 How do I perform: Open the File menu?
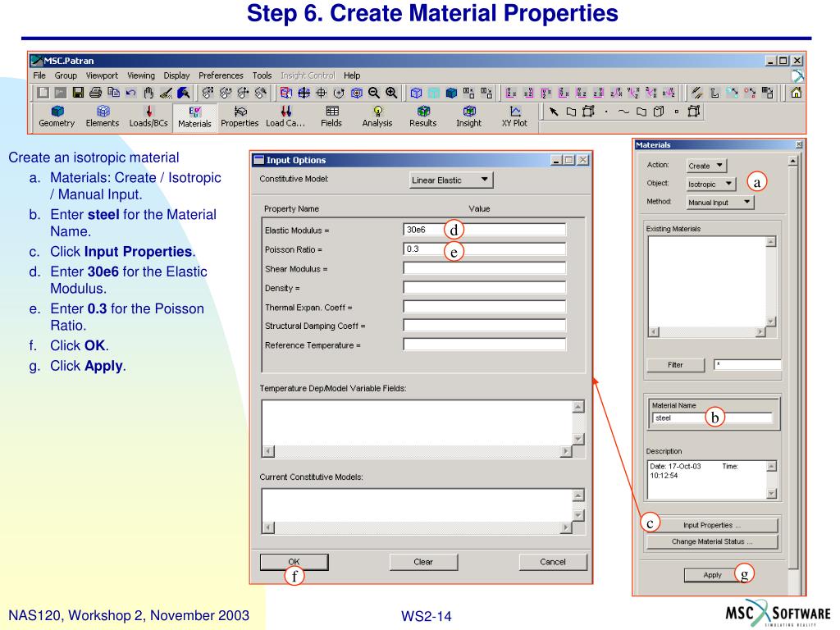(39, 75)
